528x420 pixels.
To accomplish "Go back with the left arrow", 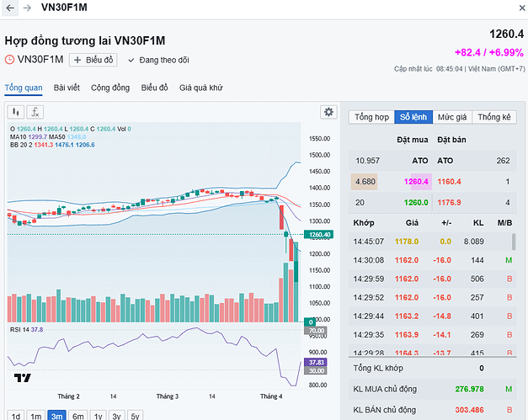I will (x=10, y=8).
